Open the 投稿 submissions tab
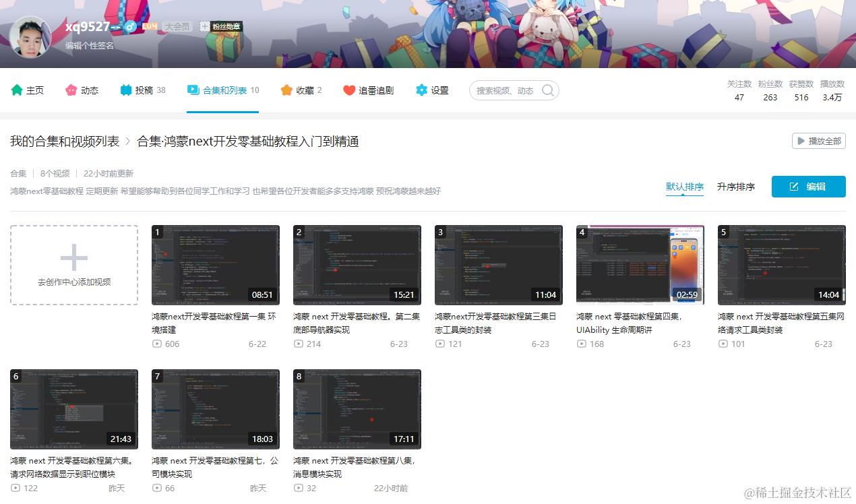 click(143, 90)
